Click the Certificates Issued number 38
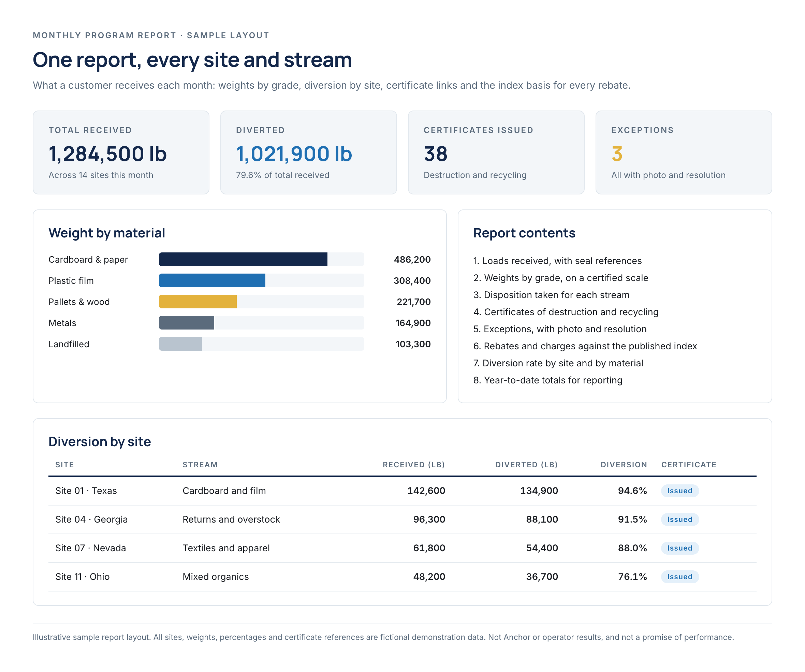The height and width of the screenshot is (672, 805). [x=436, y=154]
